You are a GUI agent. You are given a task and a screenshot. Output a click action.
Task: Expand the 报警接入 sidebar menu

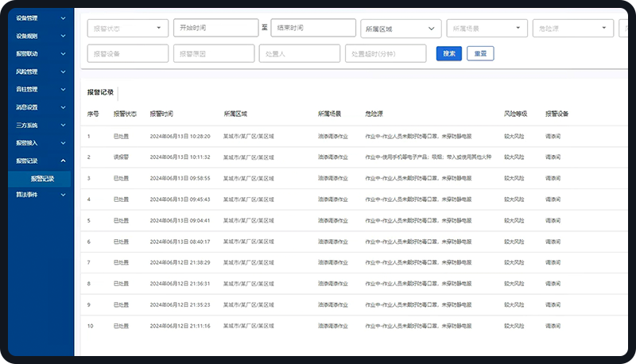[x=40, y=143]
